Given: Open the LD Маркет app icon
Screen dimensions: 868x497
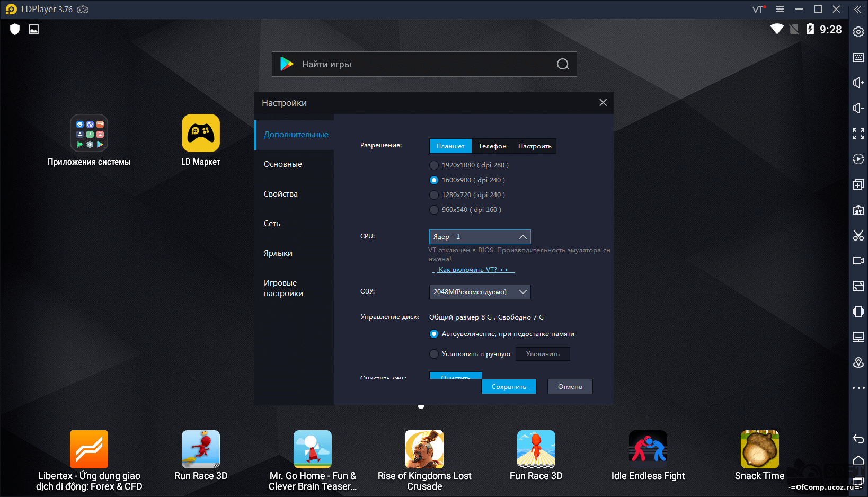Looking at the screenshot, I should pyautogui.click(x=200, y=134).
